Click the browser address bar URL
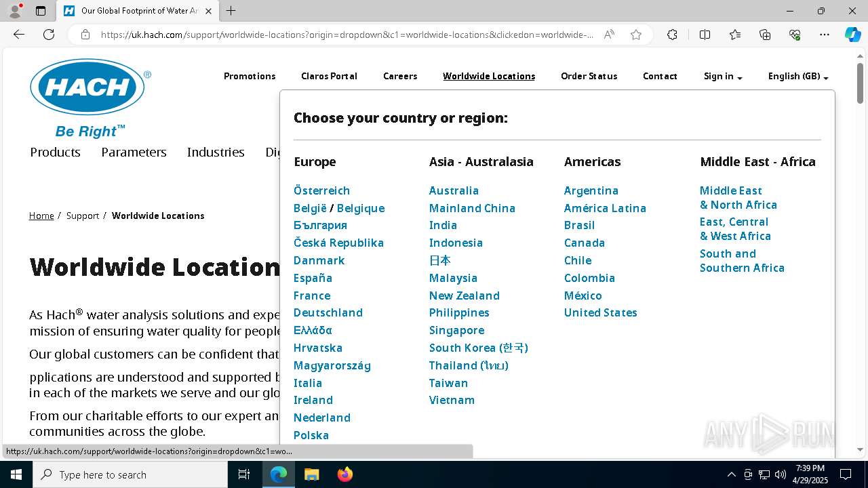Image resolution: width=868 pixels, height=488 pixels. click(347, 35)
